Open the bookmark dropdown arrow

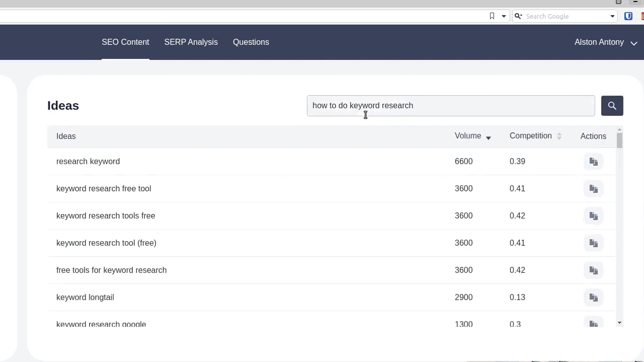coord(504,16)
